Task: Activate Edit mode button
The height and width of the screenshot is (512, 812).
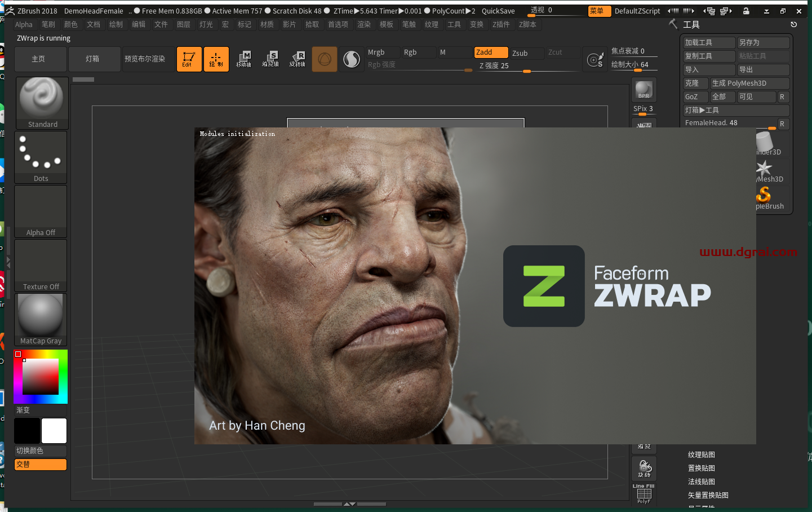Action: [x=189, y=59]
